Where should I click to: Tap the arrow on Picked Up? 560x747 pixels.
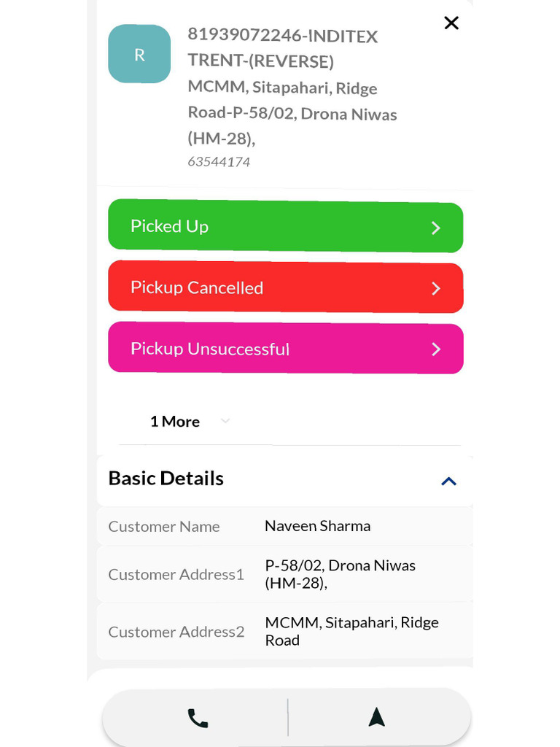tap(436, 228)
